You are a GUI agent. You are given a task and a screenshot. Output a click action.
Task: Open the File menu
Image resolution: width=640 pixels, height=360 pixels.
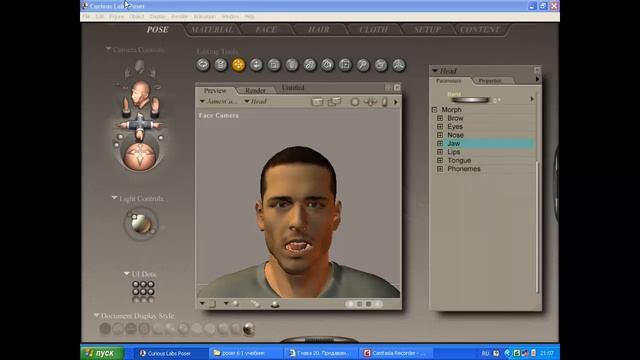pyautogui.click(x=86, y=17)
